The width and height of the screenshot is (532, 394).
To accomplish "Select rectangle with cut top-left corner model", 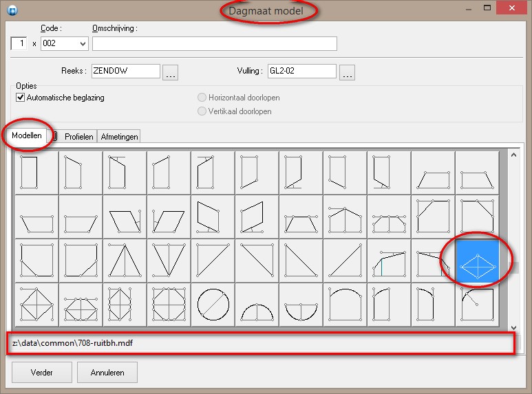I will (x=434, y=217).
